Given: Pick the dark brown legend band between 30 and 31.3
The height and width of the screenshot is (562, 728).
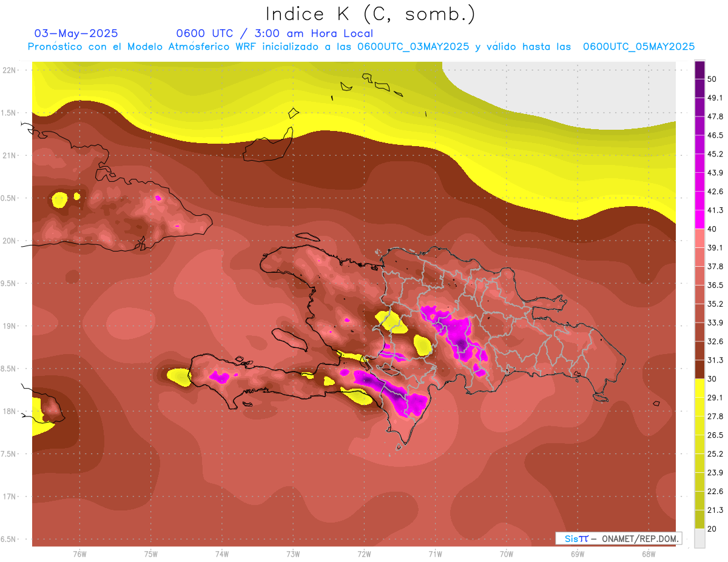Looking at the screenshot, I should 699,369.
